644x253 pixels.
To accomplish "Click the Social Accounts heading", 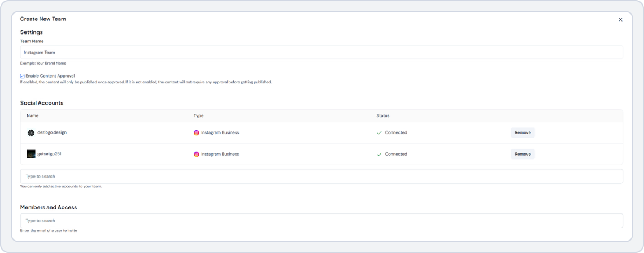I will 42,103.
